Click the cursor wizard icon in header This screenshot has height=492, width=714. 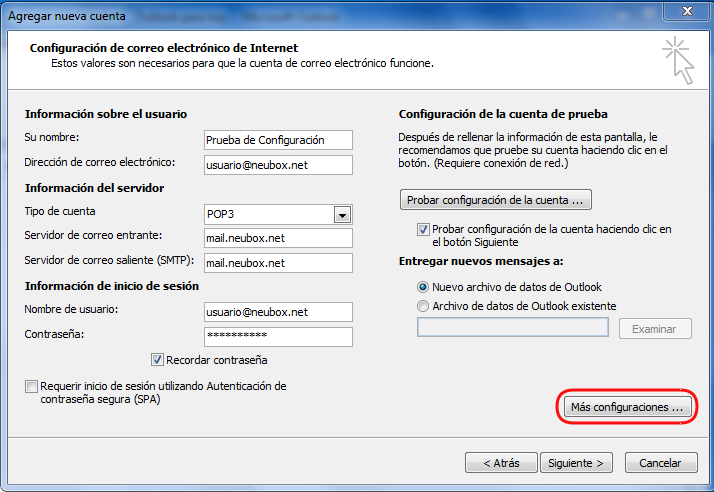coord(678,61)
